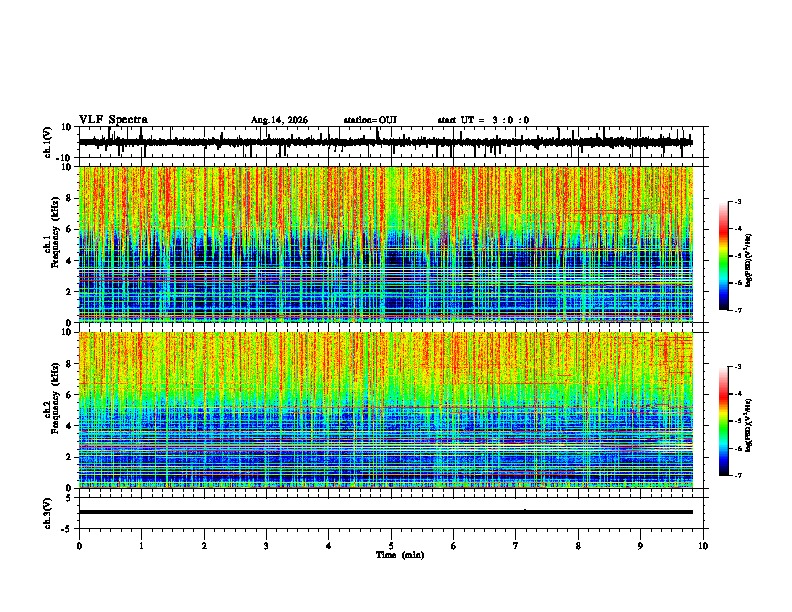Viewport: 792px width, 612px height.
Task: Click the ch.1 spectrogram panel
Action: [386, 244]
